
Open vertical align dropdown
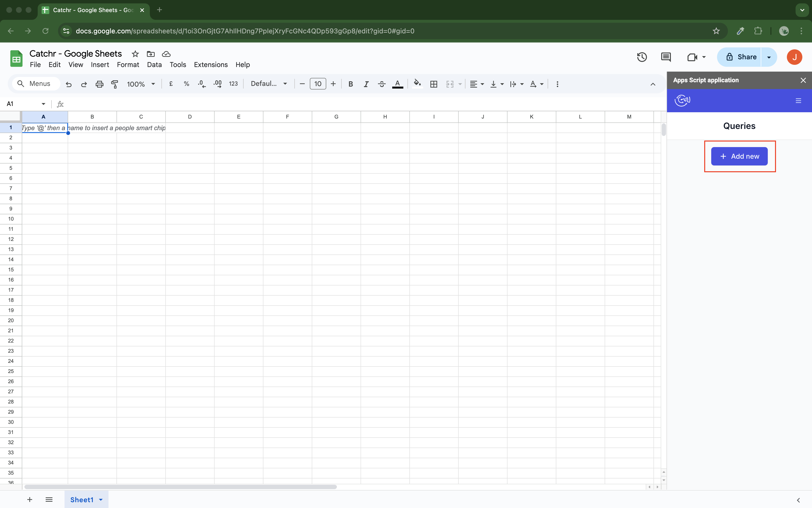[497, 84]
